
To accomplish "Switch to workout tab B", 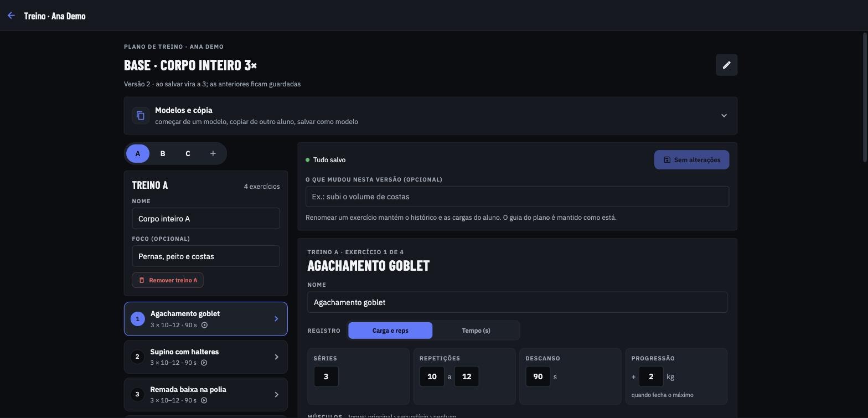I will pyautogui.click(x=163, y=153).
